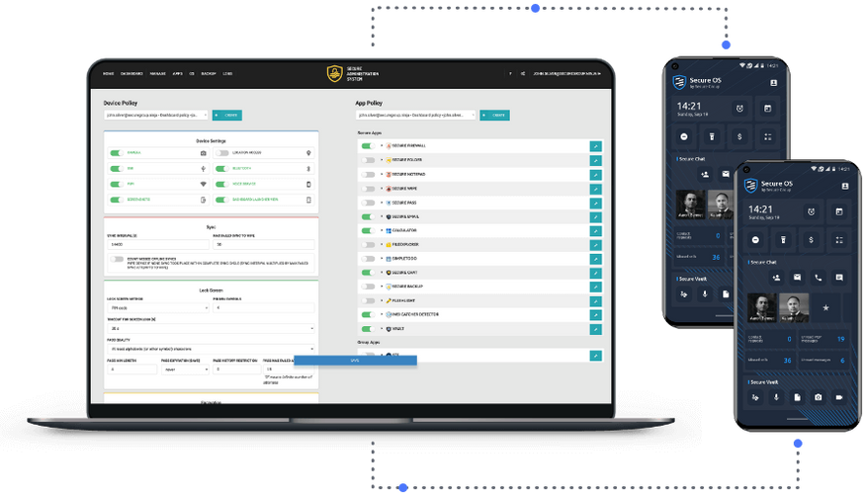This screenshot has height=496, width=868.
Task: Open the pass expiration 'Never' dropdown
Action: pos(185,370)
